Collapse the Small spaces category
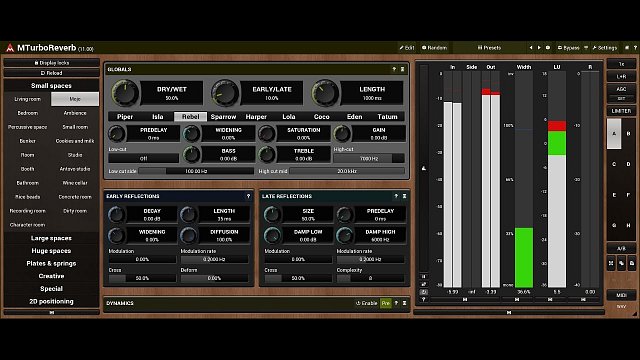 coord(51,86)
